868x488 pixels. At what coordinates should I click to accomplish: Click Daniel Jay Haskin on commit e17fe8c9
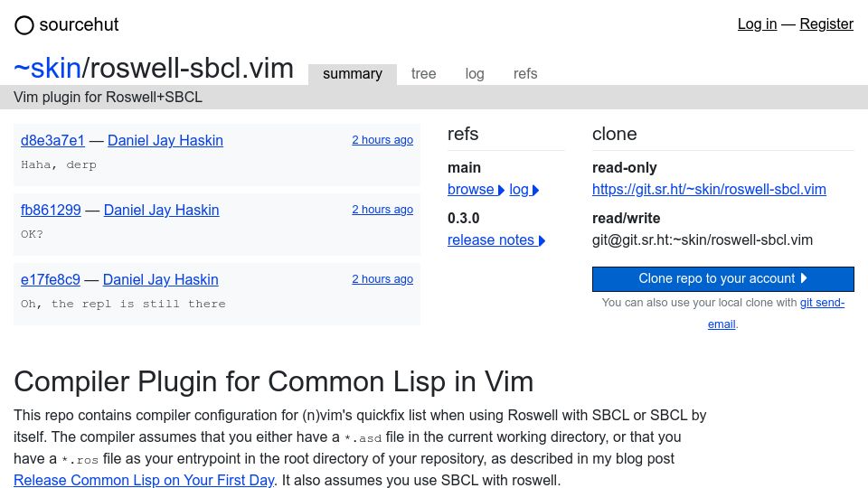pos(161,280)
